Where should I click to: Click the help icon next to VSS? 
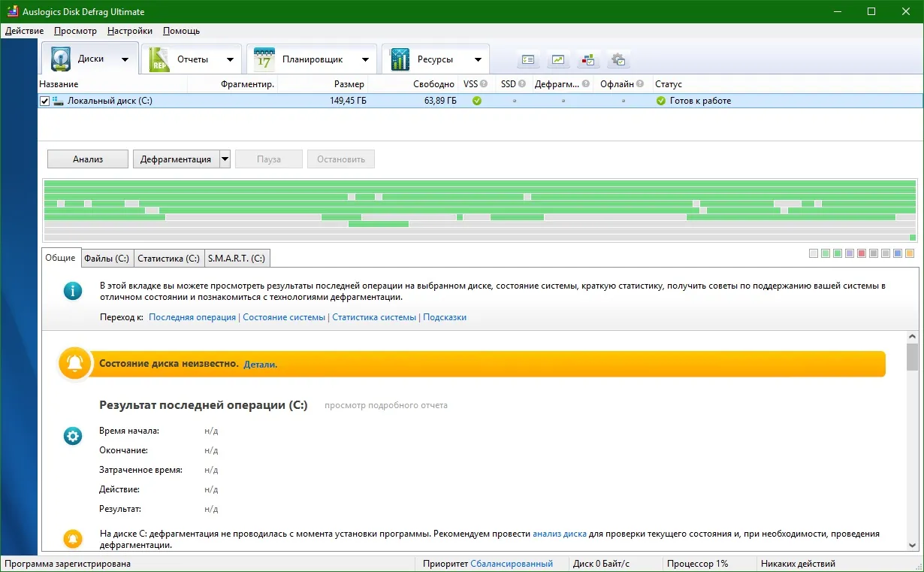[484, 84]
